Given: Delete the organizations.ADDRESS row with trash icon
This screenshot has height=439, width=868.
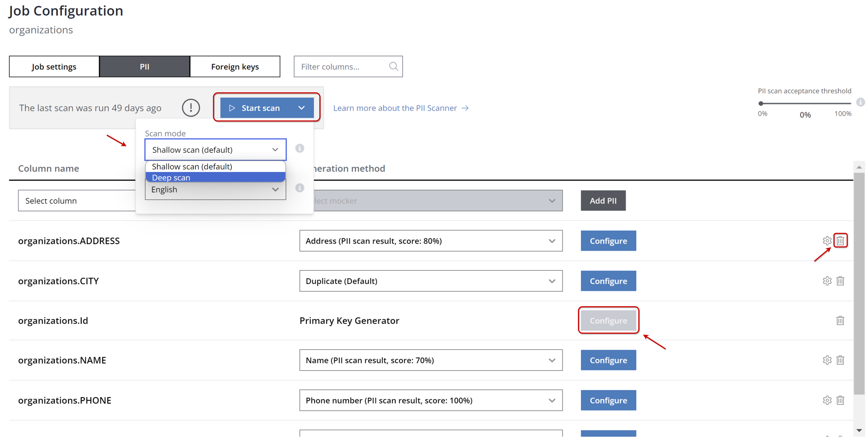Looking at the screenshot, I should (x=840, y=241).
